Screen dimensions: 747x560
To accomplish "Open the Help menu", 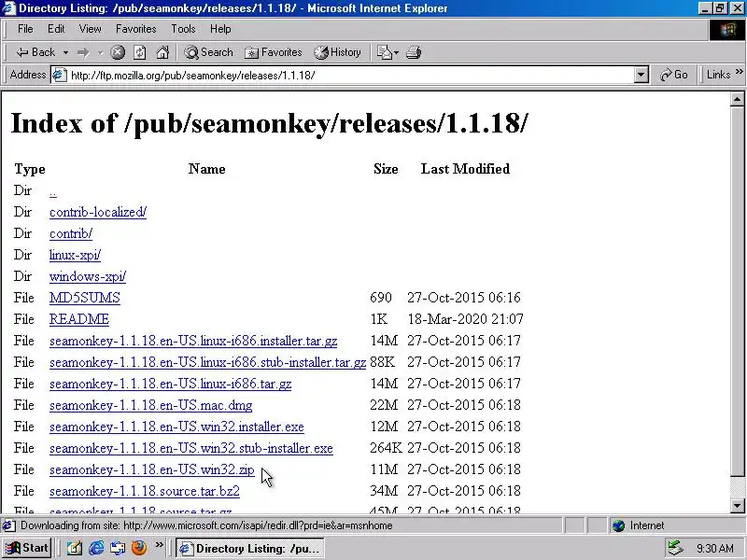I will tap(220, 29).
